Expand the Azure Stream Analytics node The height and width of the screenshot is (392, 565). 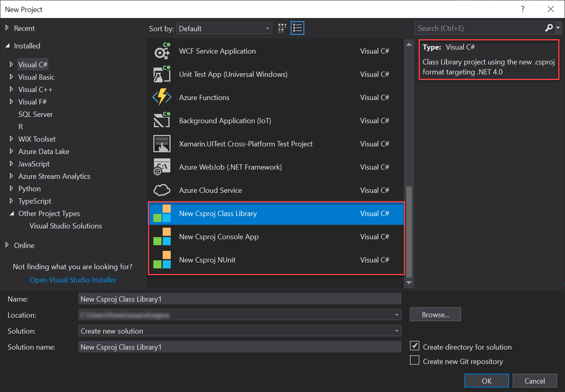pyautogui.click(x=11, y=176)
